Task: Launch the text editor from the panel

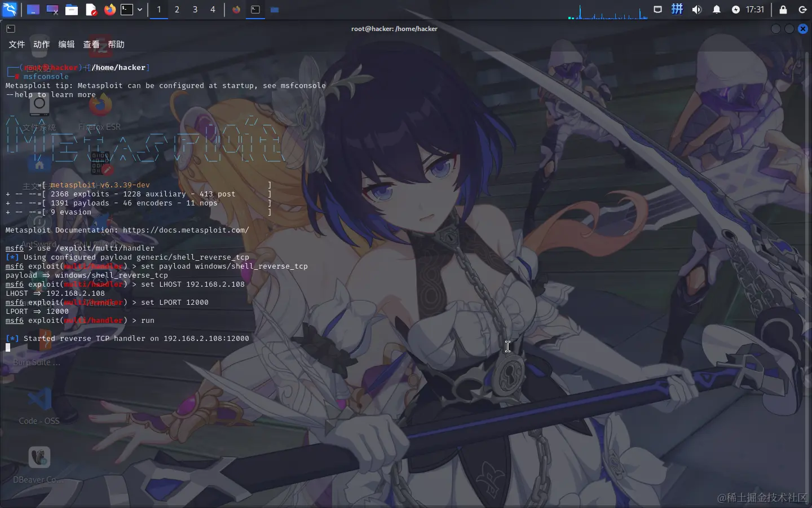Action: click(91, 10)
